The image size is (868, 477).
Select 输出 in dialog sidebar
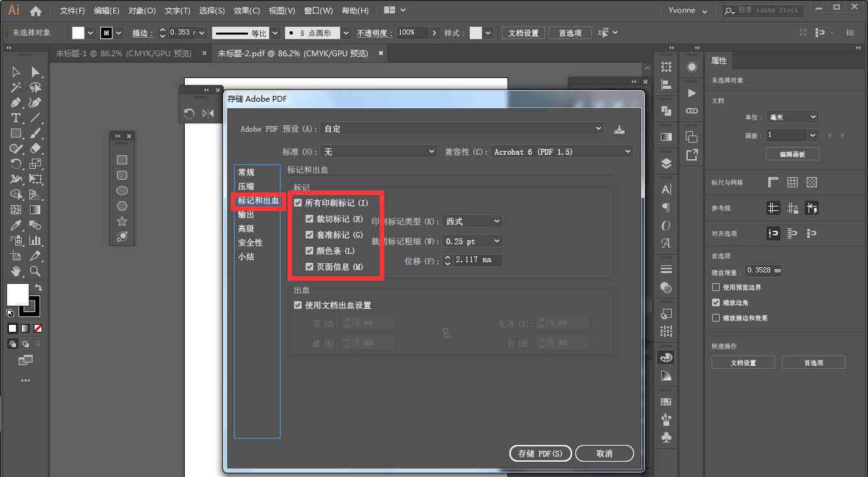point(246,215)
